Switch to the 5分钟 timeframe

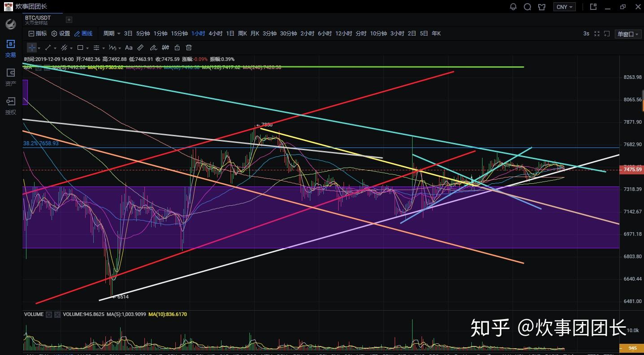click(x=143, y=34)
